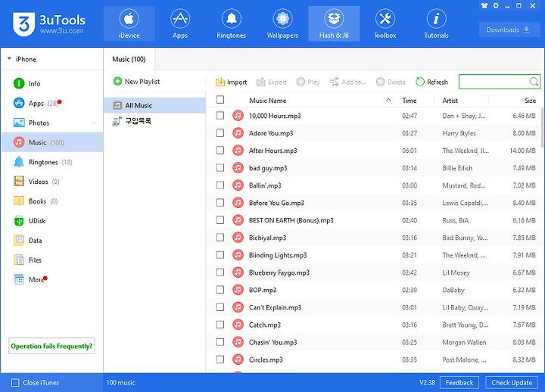Select Ringtones (18) in the sidebar
Screen dimensions: 545x392
52,162
